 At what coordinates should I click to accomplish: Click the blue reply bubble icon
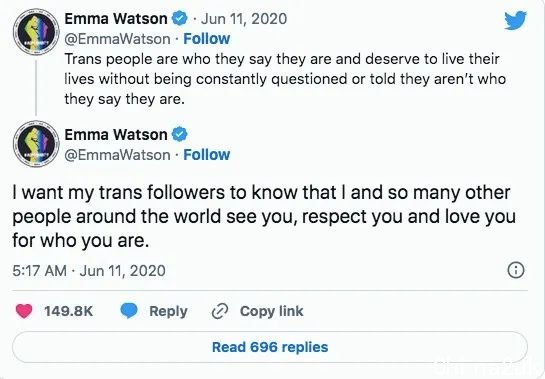(129, 311)
